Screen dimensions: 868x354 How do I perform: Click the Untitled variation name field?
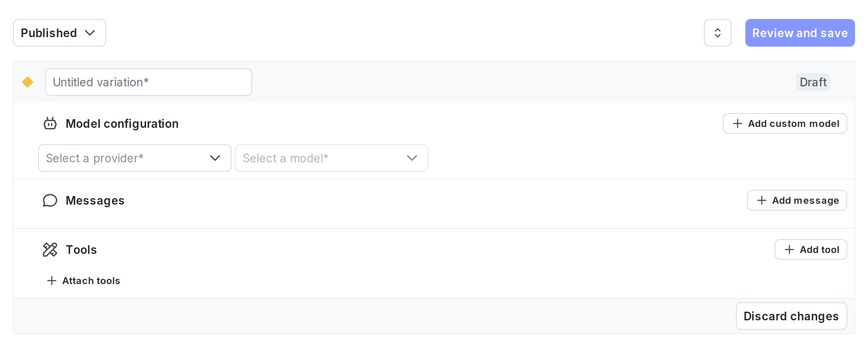[x=148, y=82]
